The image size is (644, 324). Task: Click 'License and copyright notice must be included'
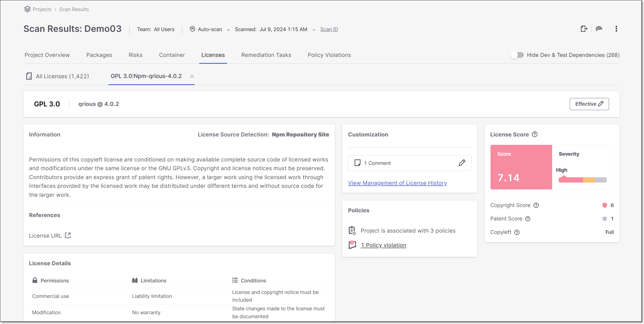point(275,296)
